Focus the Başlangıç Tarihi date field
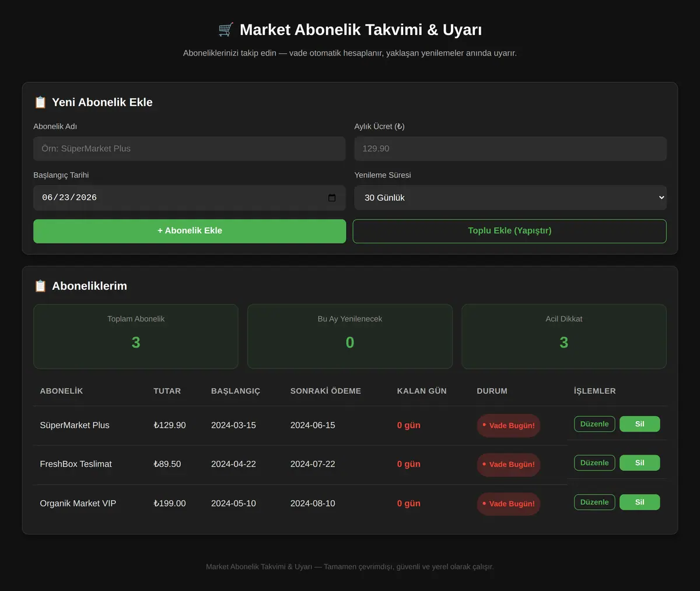 point(190,198)
